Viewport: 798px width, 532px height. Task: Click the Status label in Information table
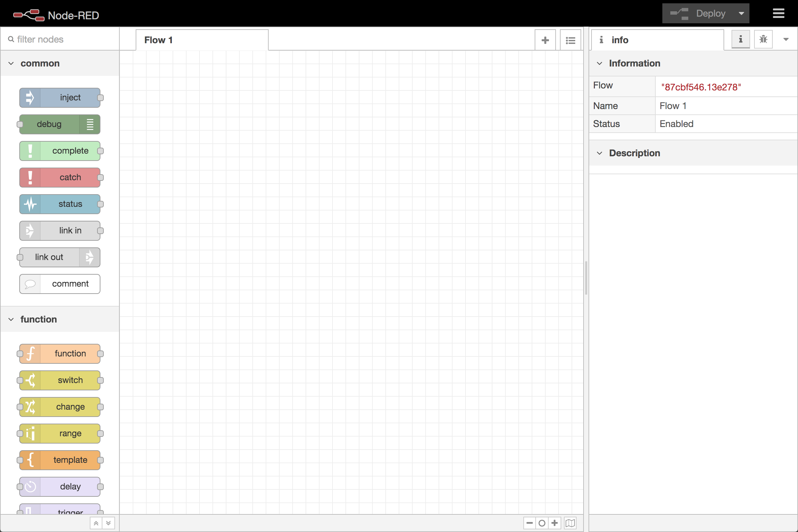point(606,124)
